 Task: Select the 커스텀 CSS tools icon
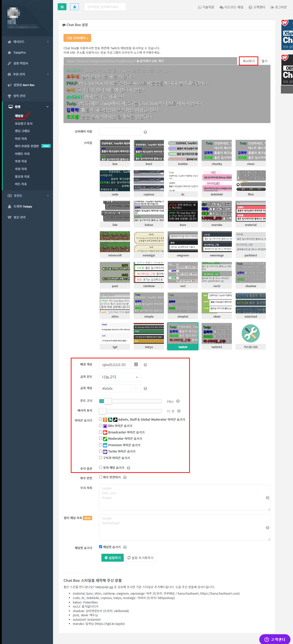tap(250, 333)
